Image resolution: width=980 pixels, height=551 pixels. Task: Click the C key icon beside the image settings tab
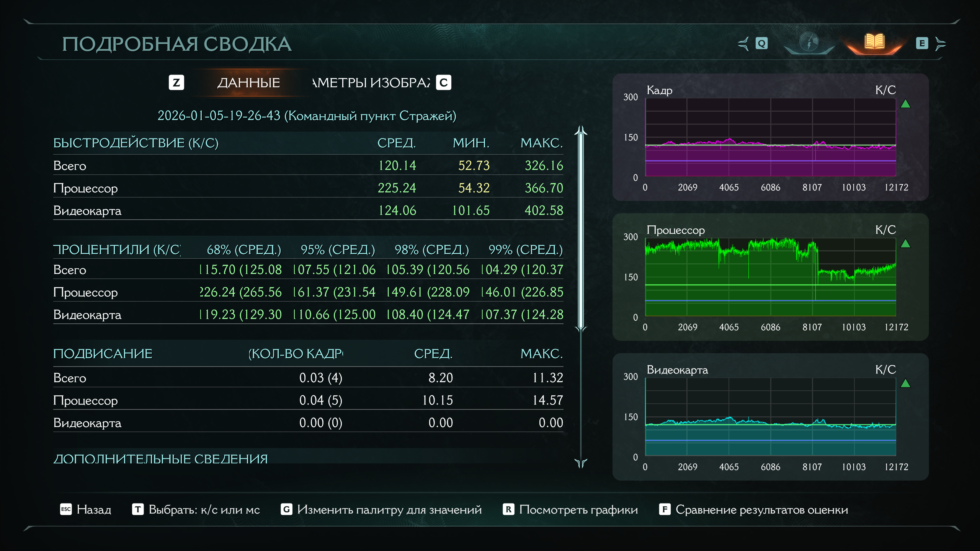tap(444, 83)
